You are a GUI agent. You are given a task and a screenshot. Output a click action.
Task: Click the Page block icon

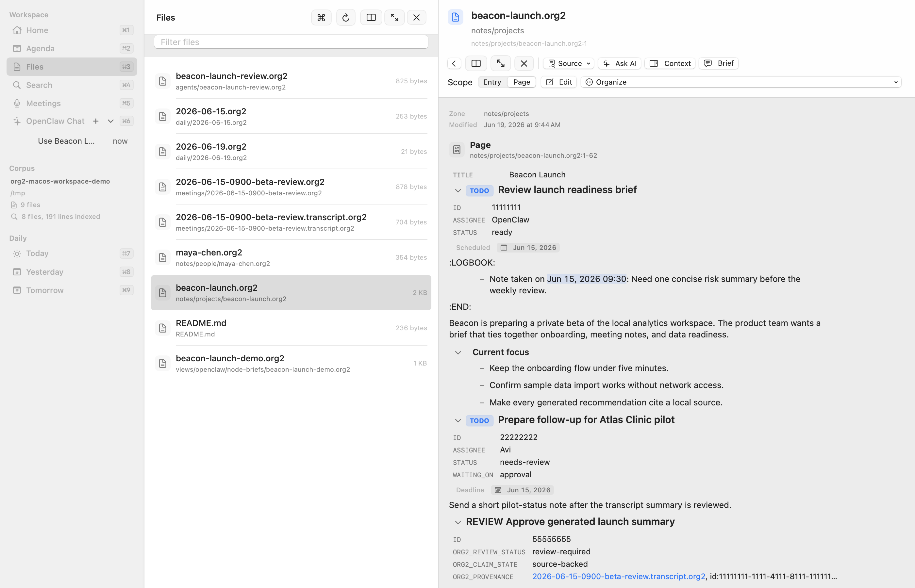point(457,150)
